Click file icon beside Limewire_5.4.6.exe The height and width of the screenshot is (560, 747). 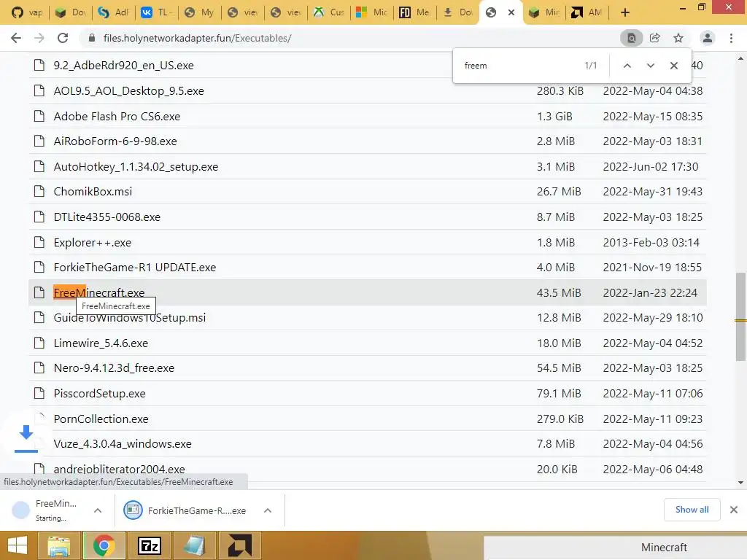point(39,343)
